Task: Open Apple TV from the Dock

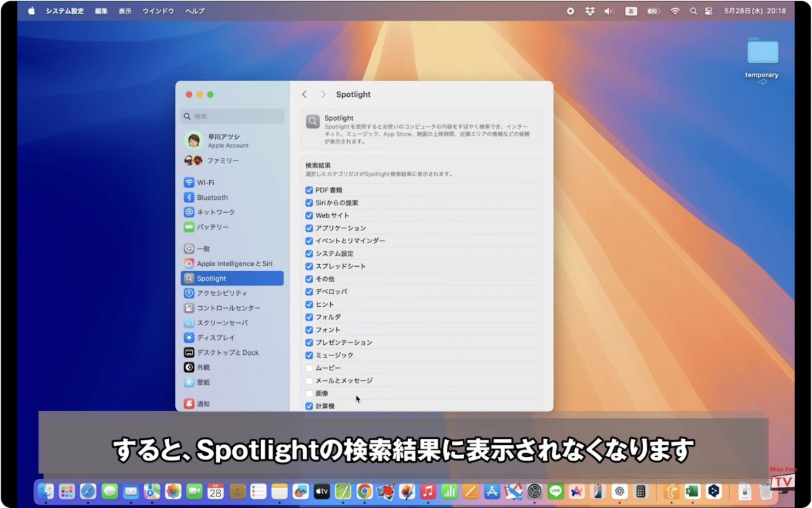Action: pos(321,491)
